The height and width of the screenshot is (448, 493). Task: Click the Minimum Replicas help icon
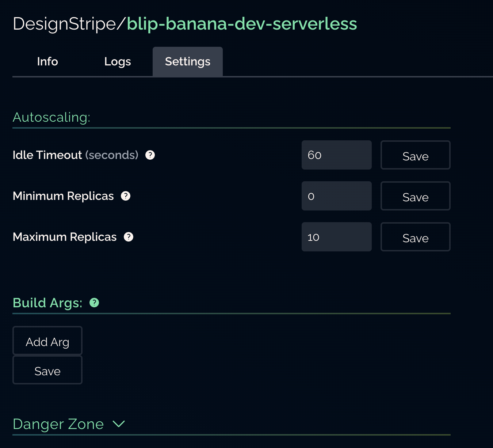click(x=126, y=196)
